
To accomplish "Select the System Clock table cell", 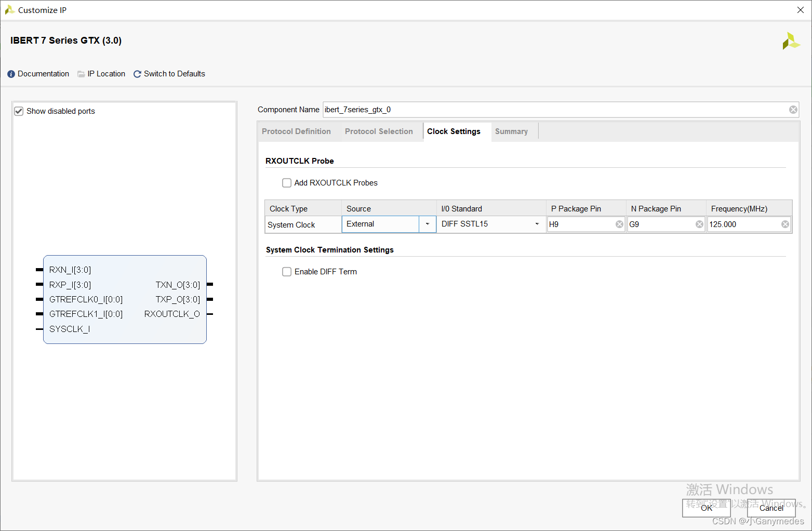I will [x=303, y=225].
